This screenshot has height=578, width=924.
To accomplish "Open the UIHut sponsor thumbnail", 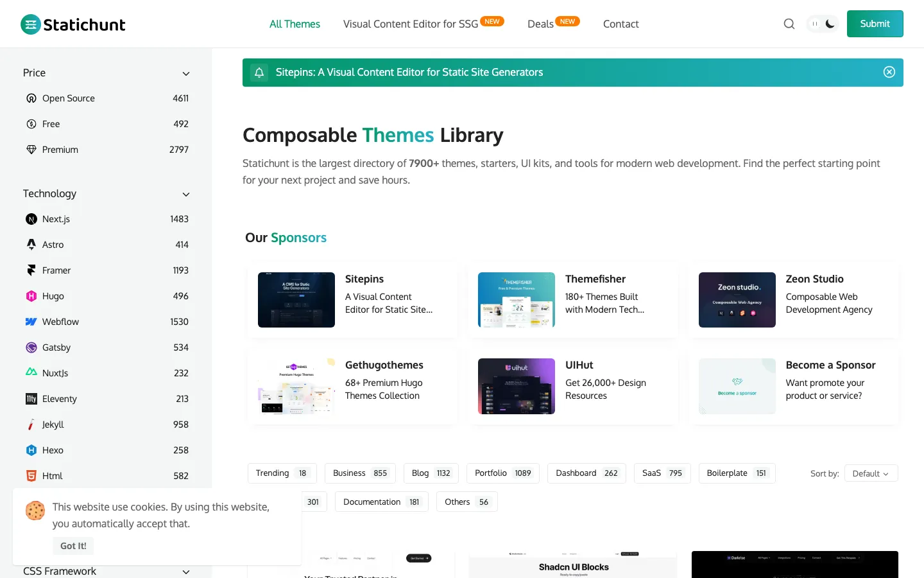I will tap(517, 386).
